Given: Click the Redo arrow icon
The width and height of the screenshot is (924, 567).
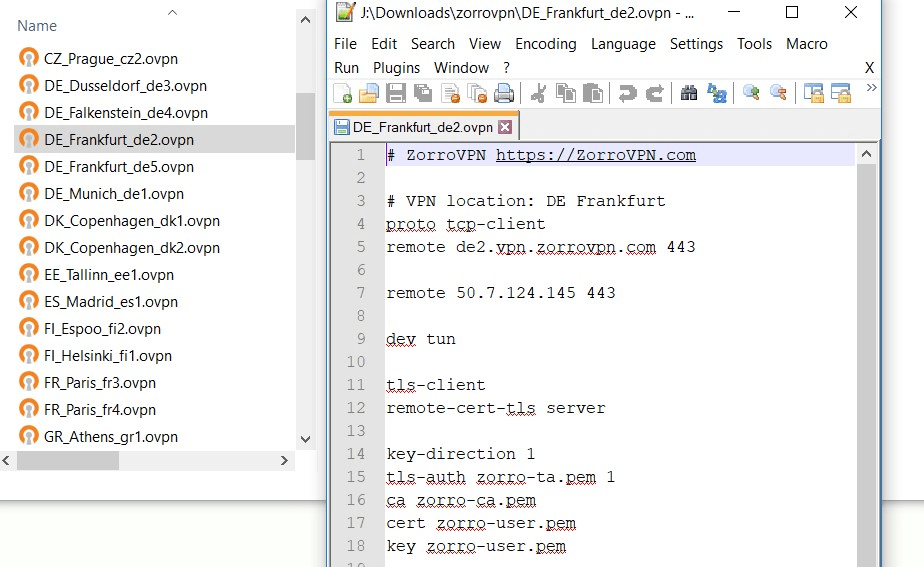Looking at the screenshot, I should (x=654, y=93).
